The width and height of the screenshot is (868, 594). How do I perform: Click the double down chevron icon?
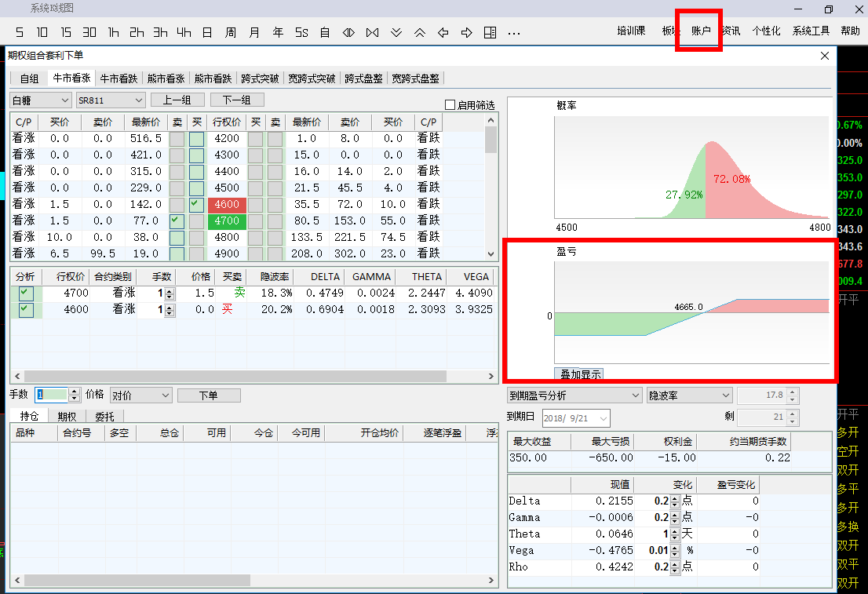[x=396, y=32]
